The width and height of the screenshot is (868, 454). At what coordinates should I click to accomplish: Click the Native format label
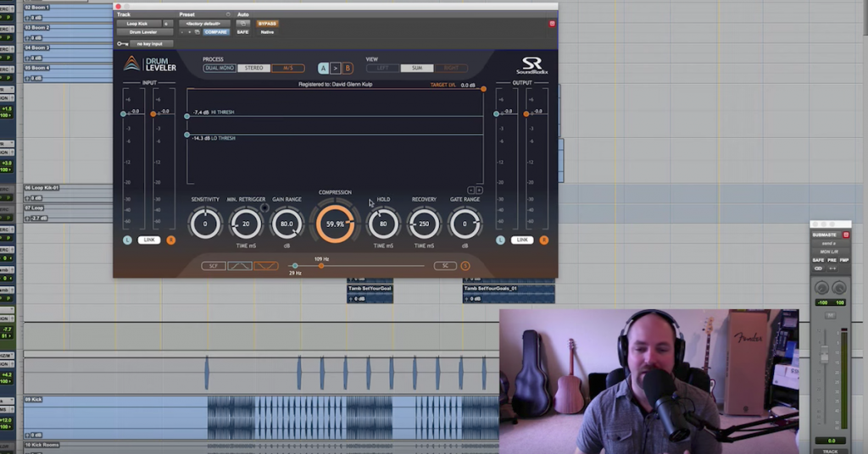pyautogui.click(x=267, y=32)
